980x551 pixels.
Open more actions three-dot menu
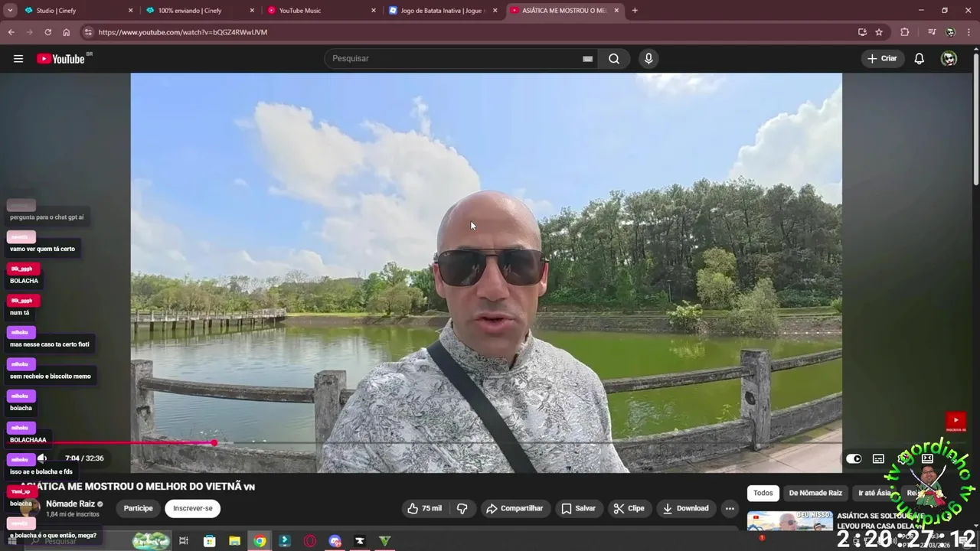coord(730,508)
